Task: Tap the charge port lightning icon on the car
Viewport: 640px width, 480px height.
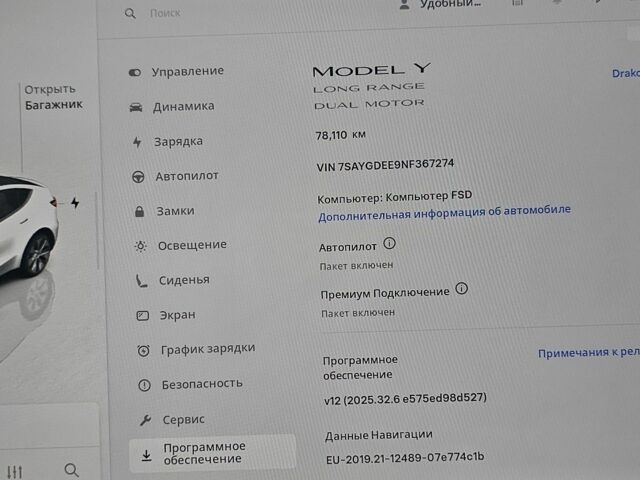Action: tap(75, 202)
